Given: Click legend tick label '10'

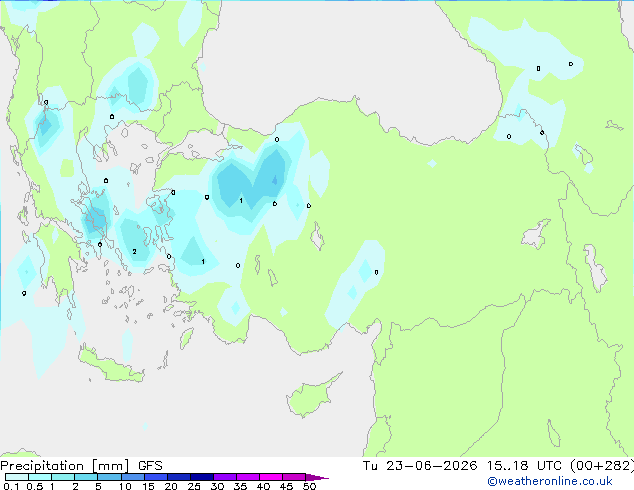Looking at the screenshot, I should click(125, 486).
